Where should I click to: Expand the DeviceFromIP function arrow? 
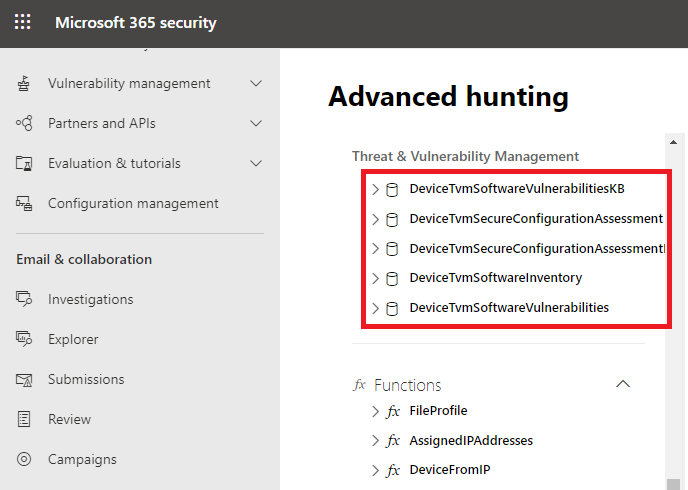(x=375, y=470)
